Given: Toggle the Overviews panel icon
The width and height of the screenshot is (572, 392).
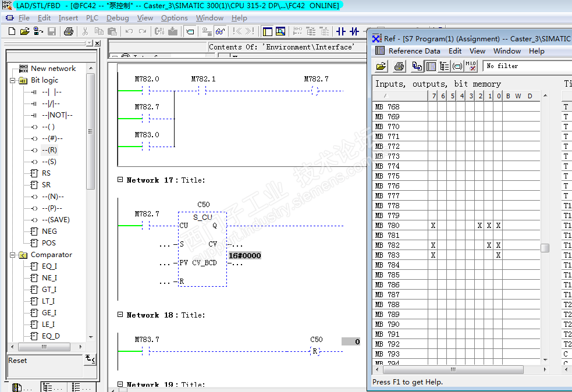Looking at the screenshot, I should click(x=268, y=31).
